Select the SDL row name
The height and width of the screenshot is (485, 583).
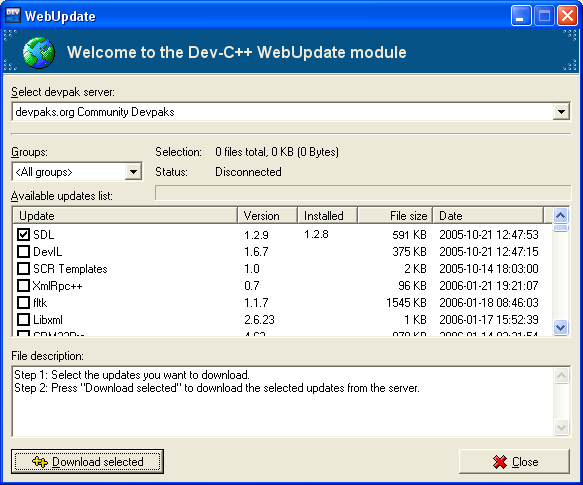(x=44, y=235)
